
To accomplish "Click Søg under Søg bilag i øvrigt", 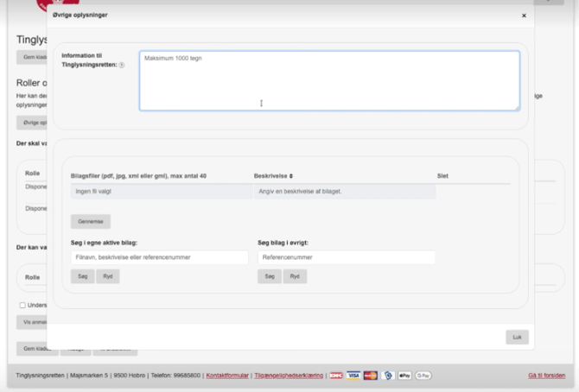I will point(269,276).
